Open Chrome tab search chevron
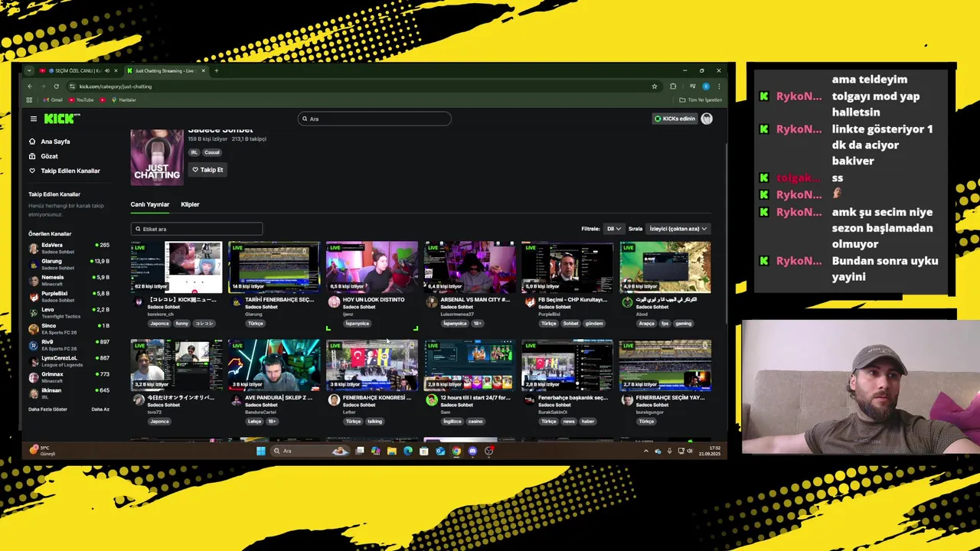The image size is (980, 551). [x=29, y=70]
